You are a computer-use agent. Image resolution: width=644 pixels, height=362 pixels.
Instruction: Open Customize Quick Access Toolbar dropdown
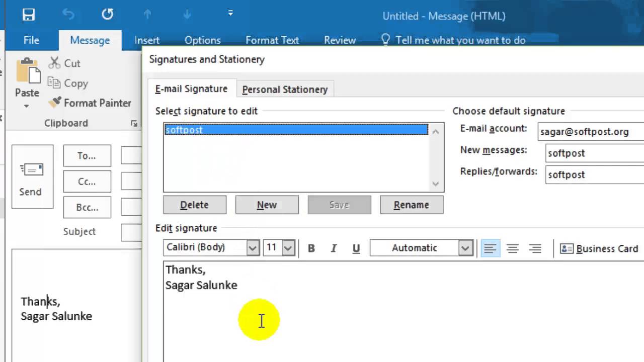coord(230,13)
